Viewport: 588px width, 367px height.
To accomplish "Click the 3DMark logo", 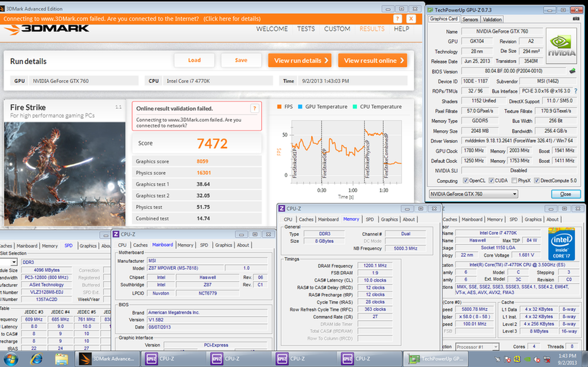I will click(x=46, y=29).
